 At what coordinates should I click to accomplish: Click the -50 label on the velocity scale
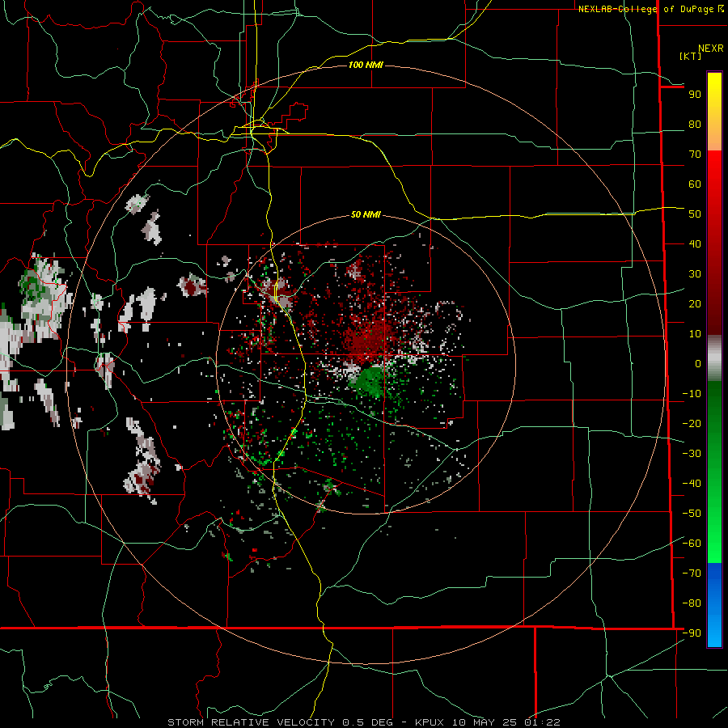tap(692, 514)
